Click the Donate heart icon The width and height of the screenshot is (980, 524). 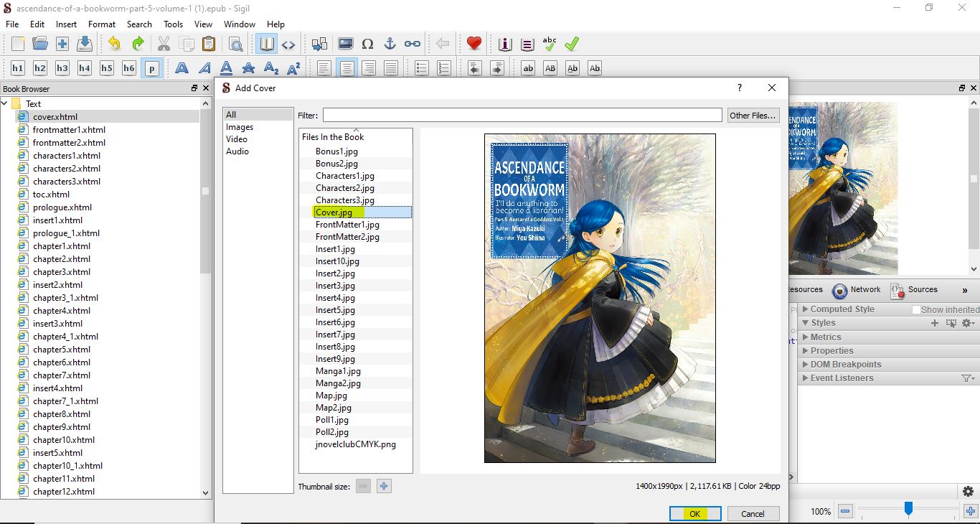click(473, 44)
